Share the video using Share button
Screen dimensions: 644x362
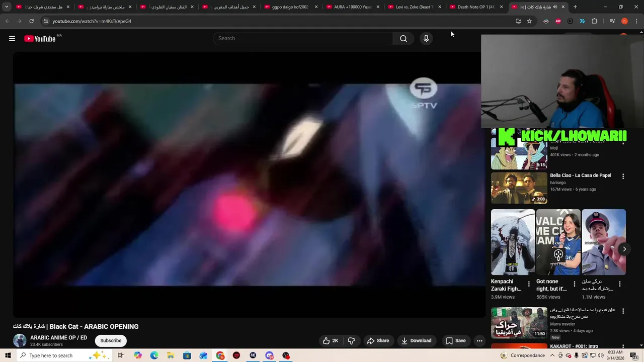coord(378,341)
